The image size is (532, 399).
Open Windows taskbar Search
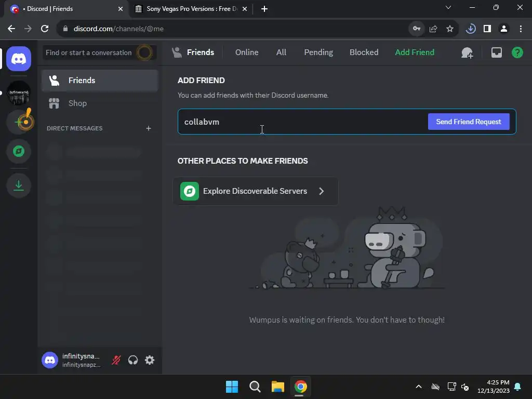[255, 387]
